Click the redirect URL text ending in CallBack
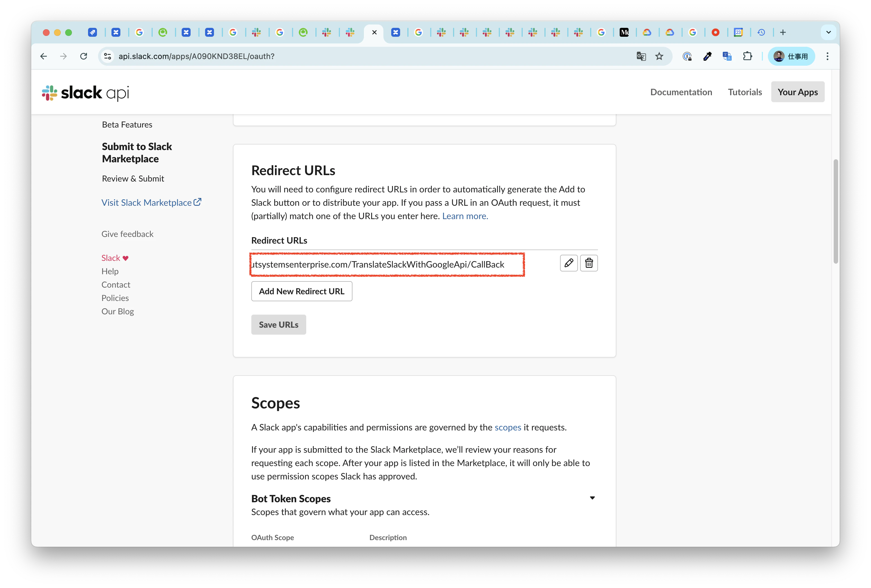 coord(378,264)
